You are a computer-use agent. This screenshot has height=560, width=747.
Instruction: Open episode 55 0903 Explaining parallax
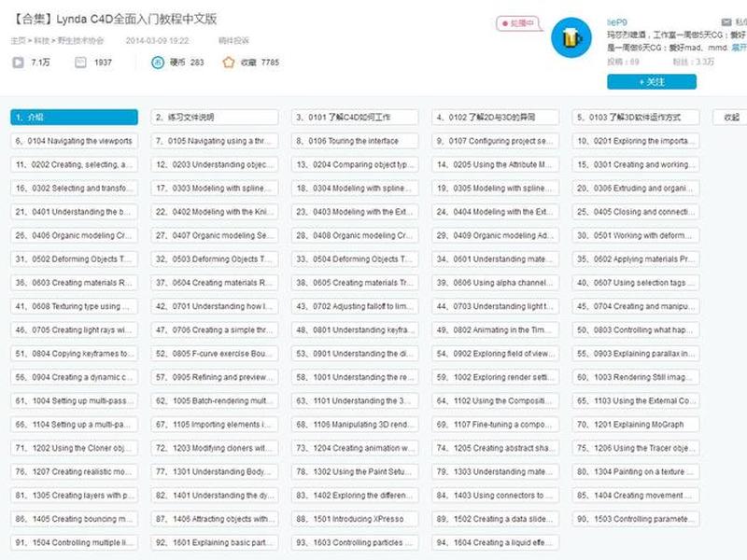636,354
